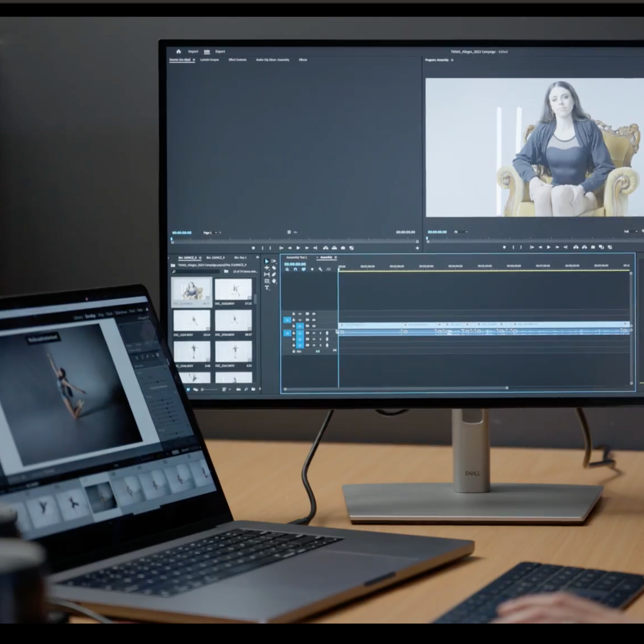Toggle insert sequences as nests button
The height and width of the screenshot is (644, 644).
click(287, 269)
